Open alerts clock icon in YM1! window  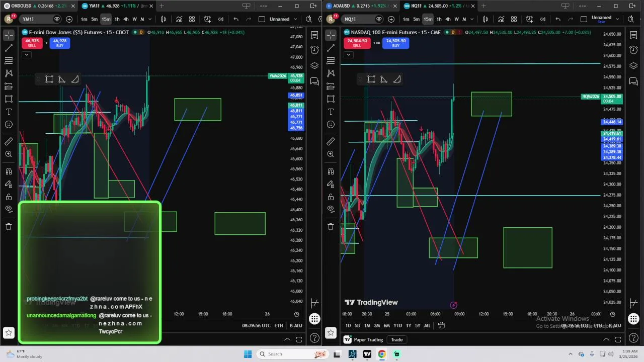pos(314,50)
